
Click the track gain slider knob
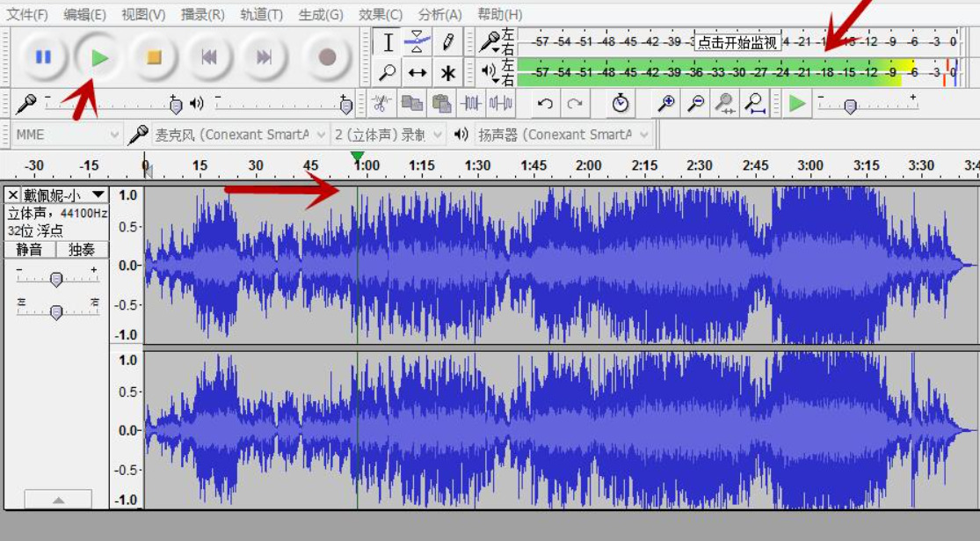coord(56,280)
